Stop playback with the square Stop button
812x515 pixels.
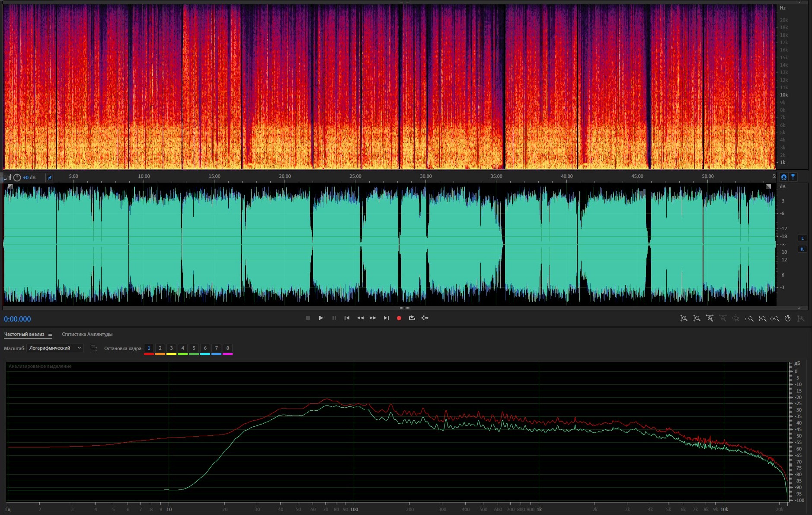coord(308,318)
